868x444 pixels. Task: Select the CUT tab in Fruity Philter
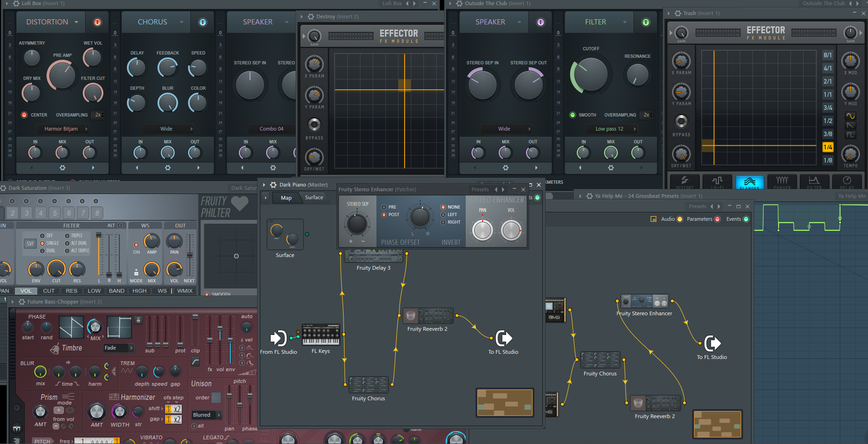tap(49, 291)
